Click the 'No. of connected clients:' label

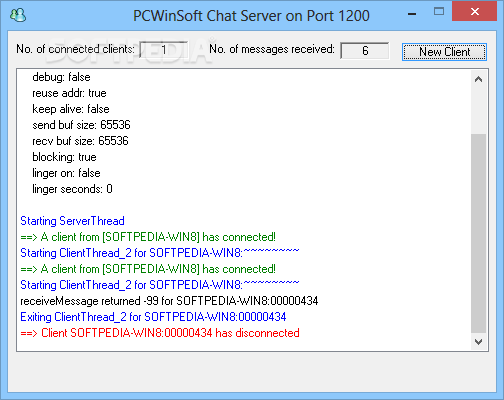[x=75, y=49]
